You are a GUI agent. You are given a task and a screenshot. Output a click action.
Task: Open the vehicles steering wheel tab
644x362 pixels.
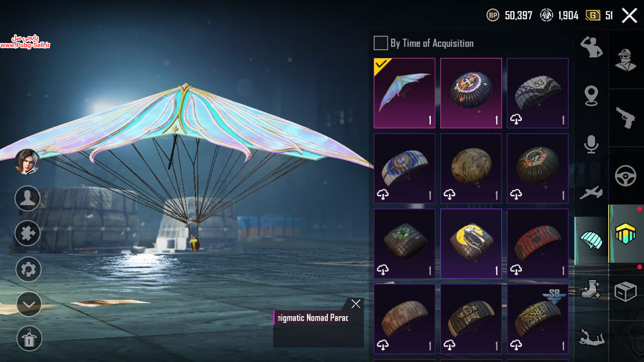[x=626, y=176]
